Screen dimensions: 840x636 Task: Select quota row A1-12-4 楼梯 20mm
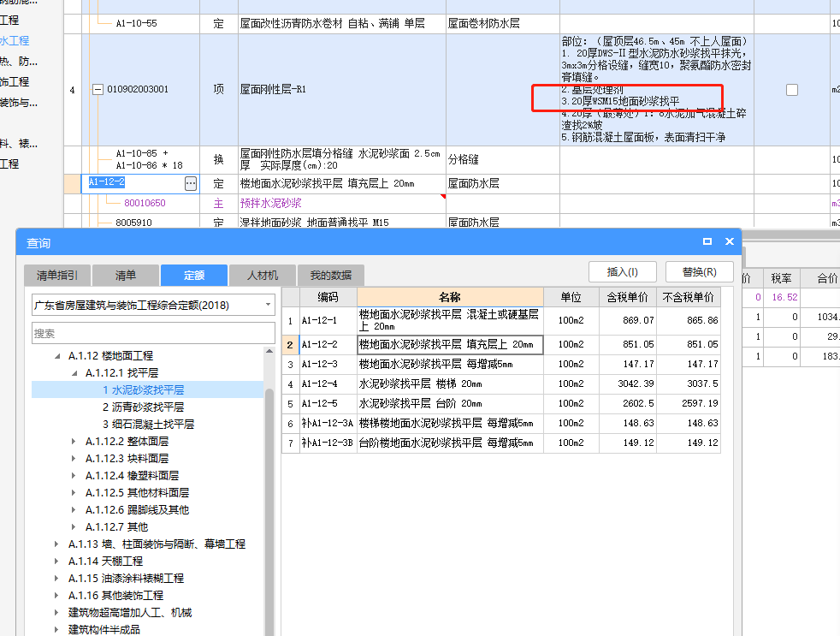(x=501, y=384)
